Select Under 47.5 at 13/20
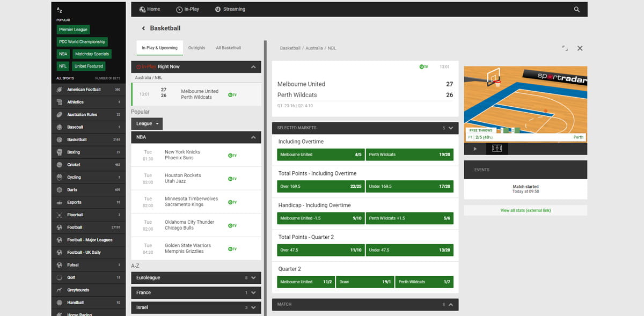This screenshot has width=644, height=316. point(409,250)
